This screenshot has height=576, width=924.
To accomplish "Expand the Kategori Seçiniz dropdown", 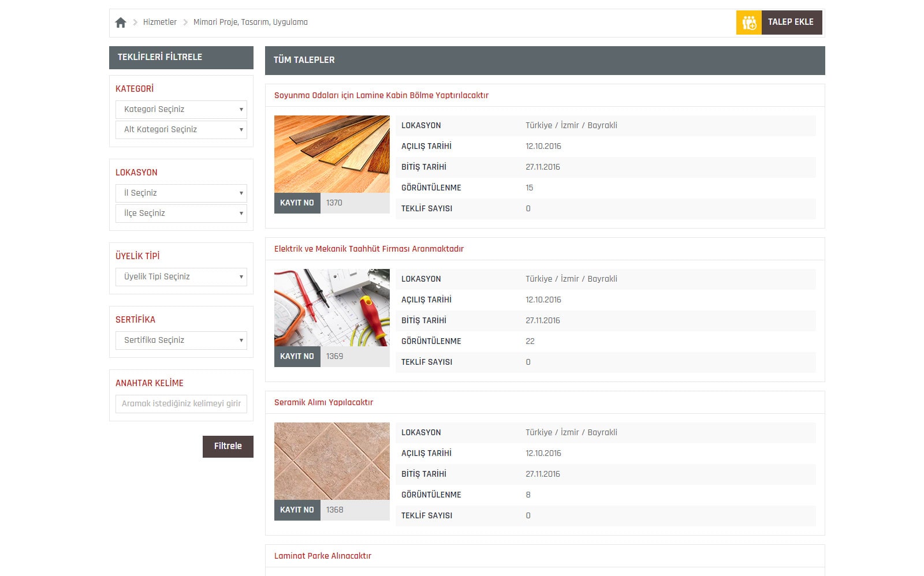I will coord(181,110).
